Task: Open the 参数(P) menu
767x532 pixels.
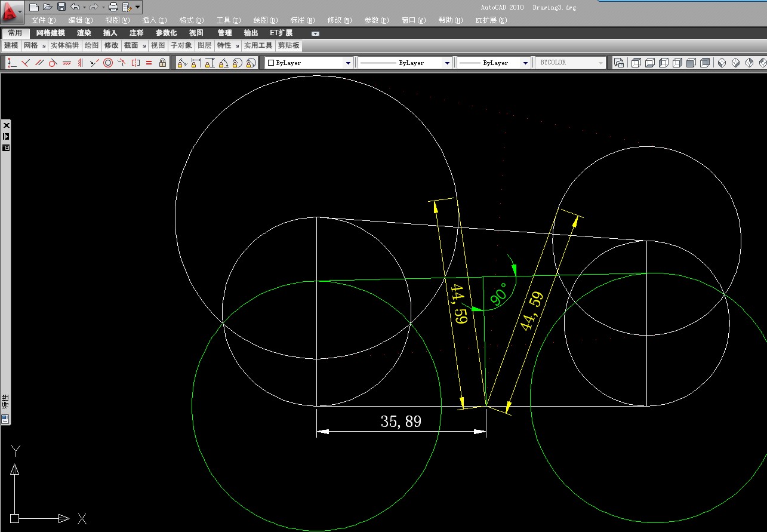Action: [x=377, y=20]
